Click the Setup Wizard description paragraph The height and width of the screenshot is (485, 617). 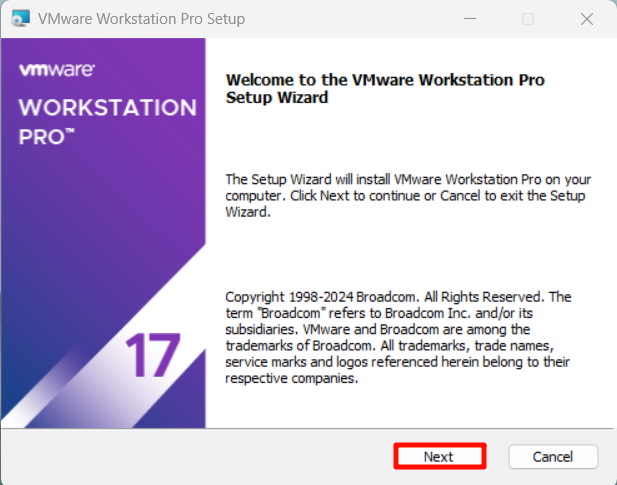click(405, 195)
